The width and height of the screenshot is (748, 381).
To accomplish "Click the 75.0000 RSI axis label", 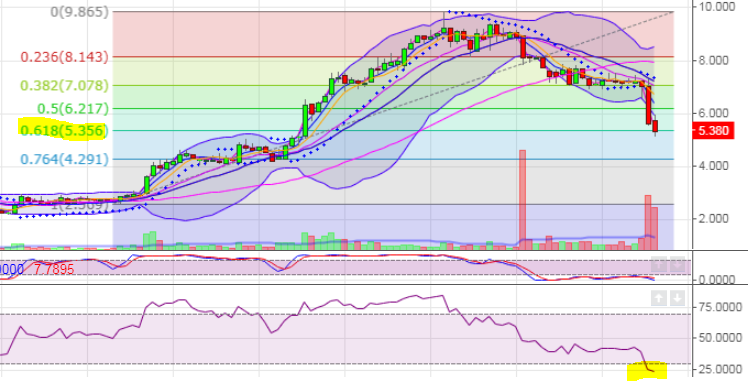I will [714, 307].
